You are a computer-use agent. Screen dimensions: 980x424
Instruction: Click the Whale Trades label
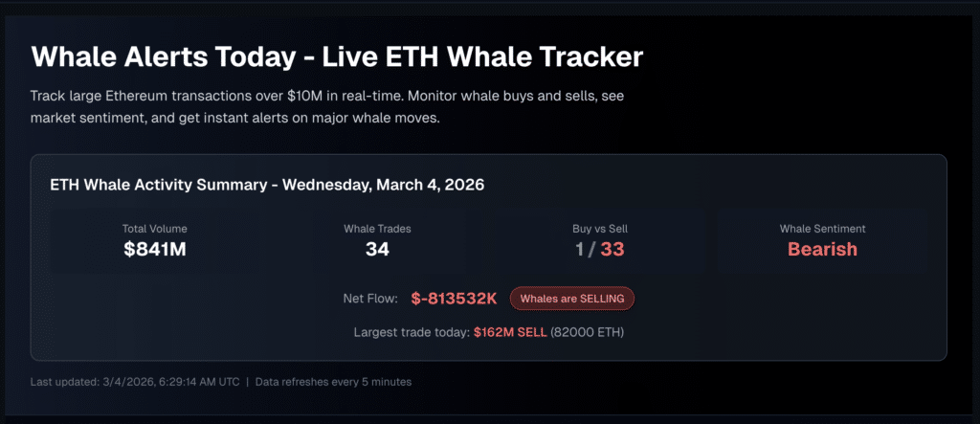pos(377,229)
